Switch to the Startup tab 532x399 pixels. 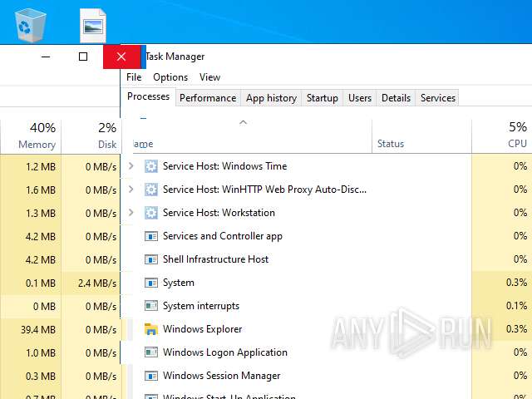(x=323, y=98)
